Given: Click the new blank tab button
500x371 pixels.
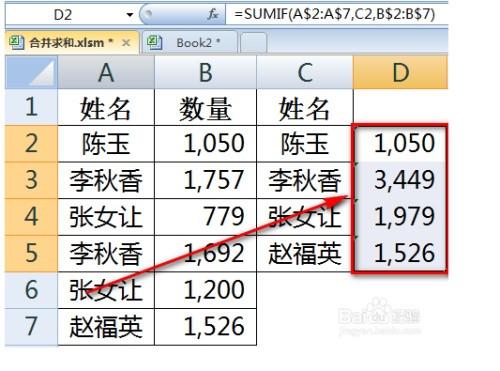Looking at the screenshot, I should click(253, 43).
